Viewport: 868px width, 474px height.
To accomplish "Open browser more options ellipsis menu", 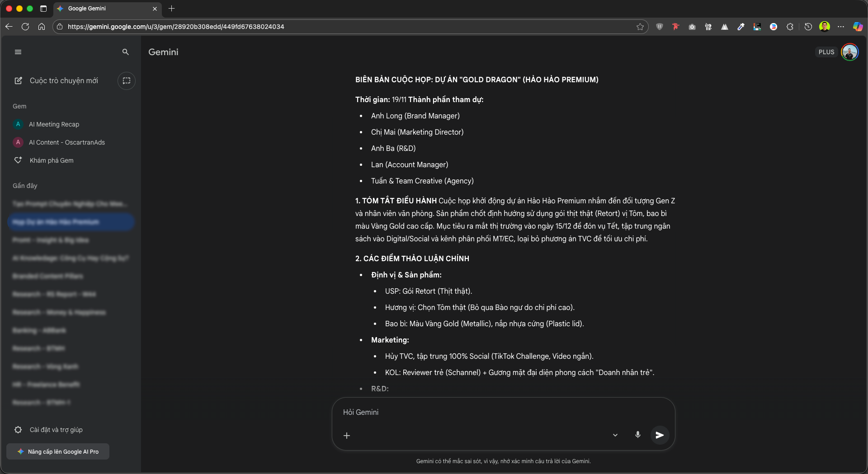I will pyautogui.click(x=841, y=27).
